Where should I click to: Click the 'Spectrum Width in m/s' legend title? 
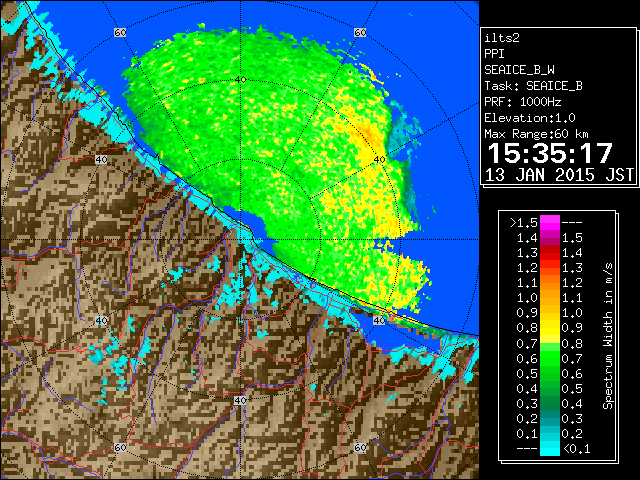pyautogui.click(x=607, y=336)
